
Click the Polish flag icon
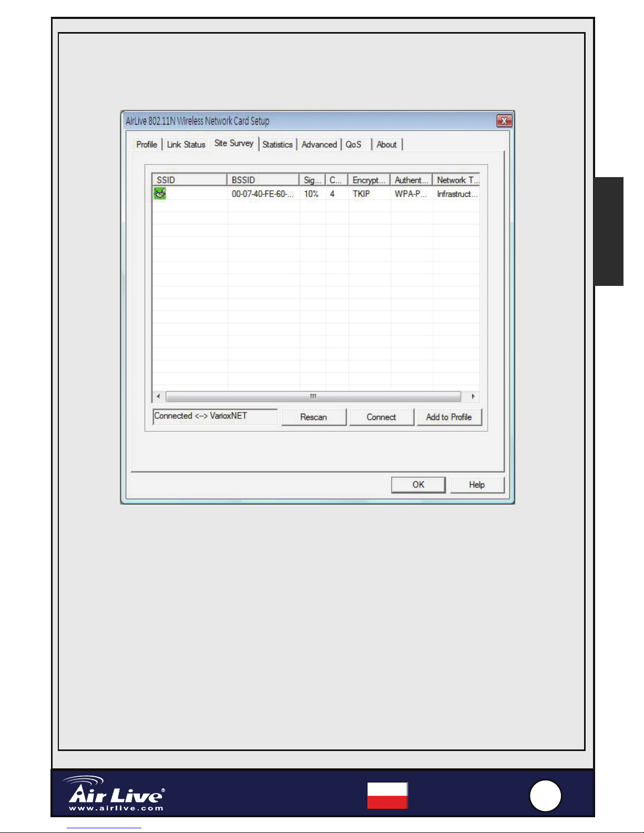(x=387, y=796)
